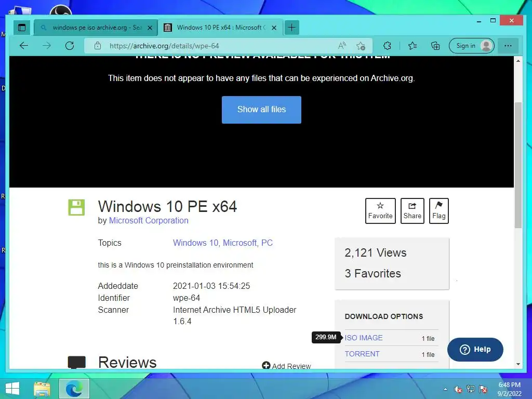The image size is (532, 399).
Task: Add this page to favorites star
Action: [x=361, y=46]
